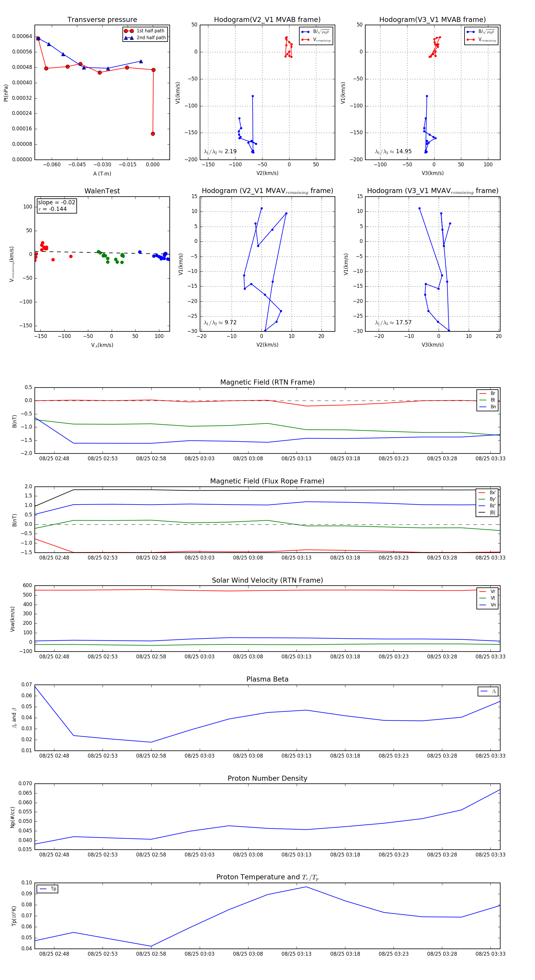
Task: Click the 'Vt' legend entry
Action: (x=487, y=598)
